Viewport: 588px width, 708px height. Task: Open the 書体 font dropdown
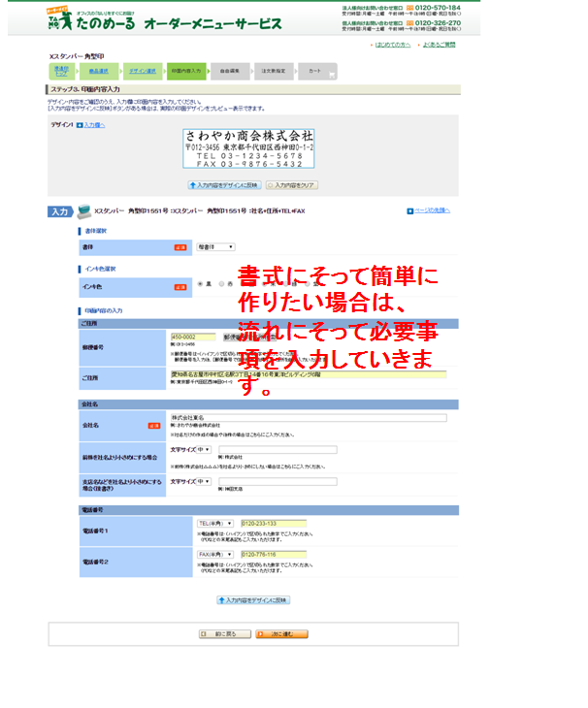click(x=214, y=247)
